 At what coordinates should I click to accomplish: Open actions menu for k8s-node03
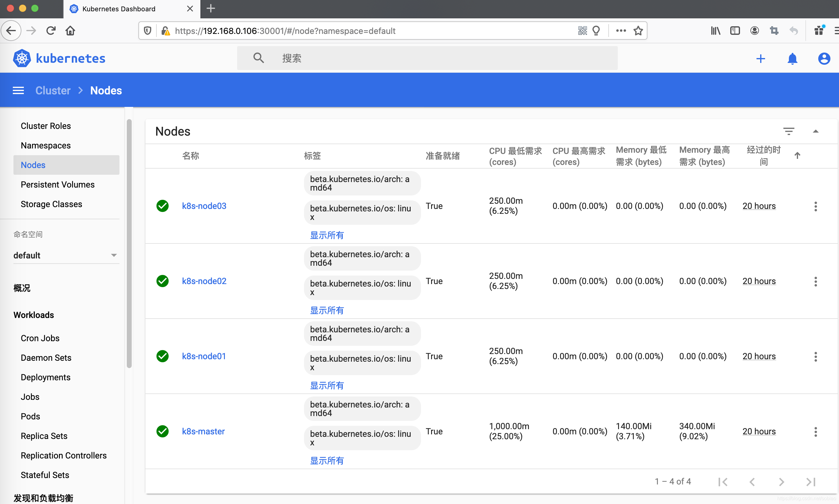(x=815, y=206)
